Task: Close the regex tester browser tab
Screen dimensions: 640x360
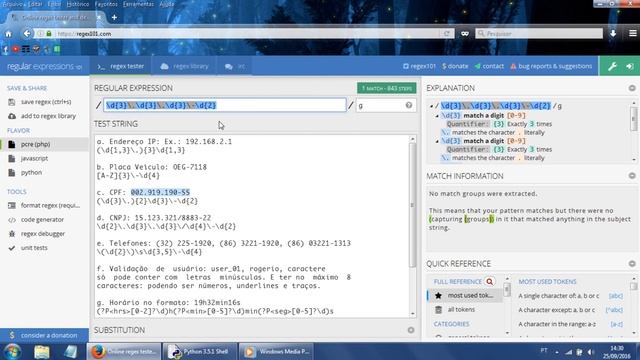Action: pyautogui.click(x=98, y=18)
